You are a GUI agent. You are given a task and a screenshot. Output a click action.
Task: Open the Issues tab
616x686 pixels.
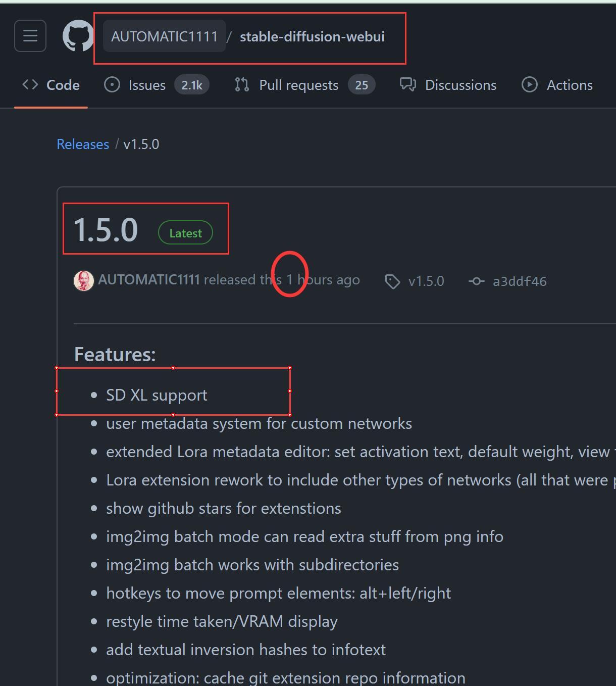(x=157, y=85)
